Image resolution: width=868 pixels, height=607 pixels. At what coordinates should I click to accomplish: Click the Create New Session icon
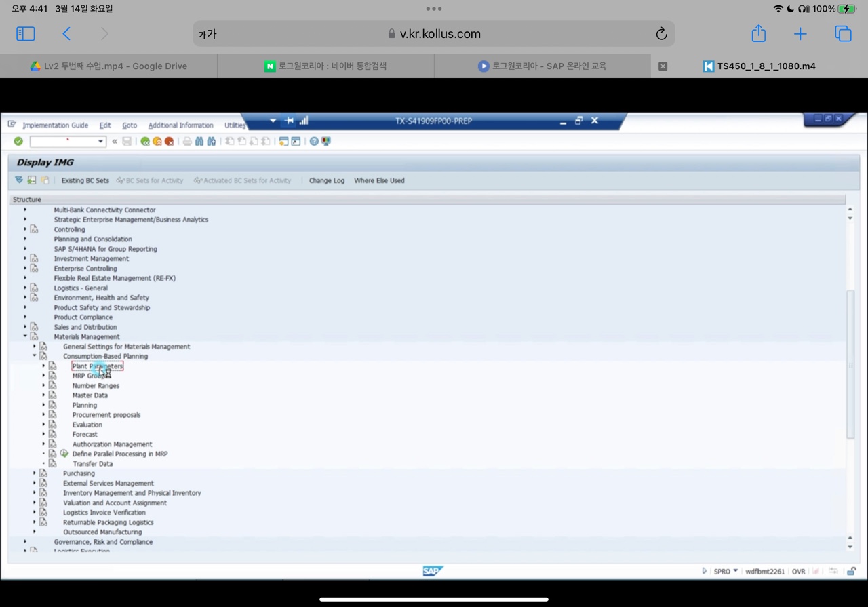pyautogui.click(x=283, y=141)
